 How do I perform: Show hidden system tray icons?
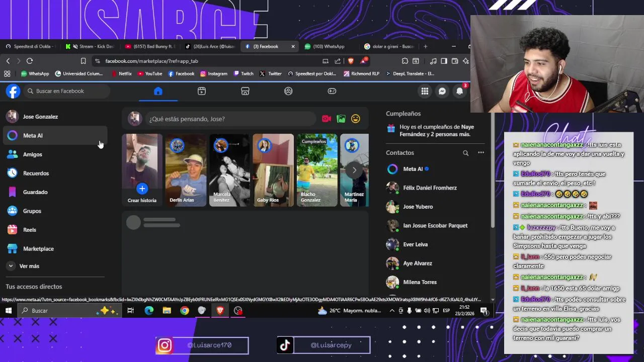point(392,311)
